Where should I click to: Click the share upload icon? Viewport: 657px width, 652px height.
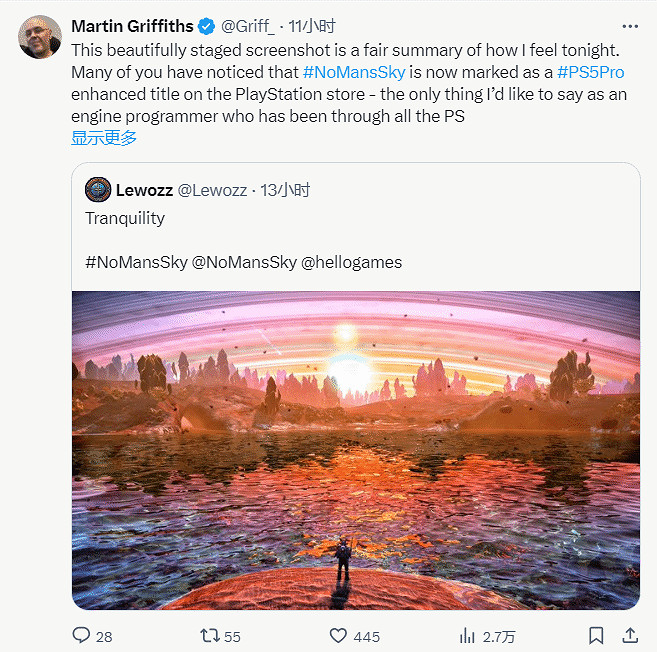pyautogui.click(x=630, y=635)
